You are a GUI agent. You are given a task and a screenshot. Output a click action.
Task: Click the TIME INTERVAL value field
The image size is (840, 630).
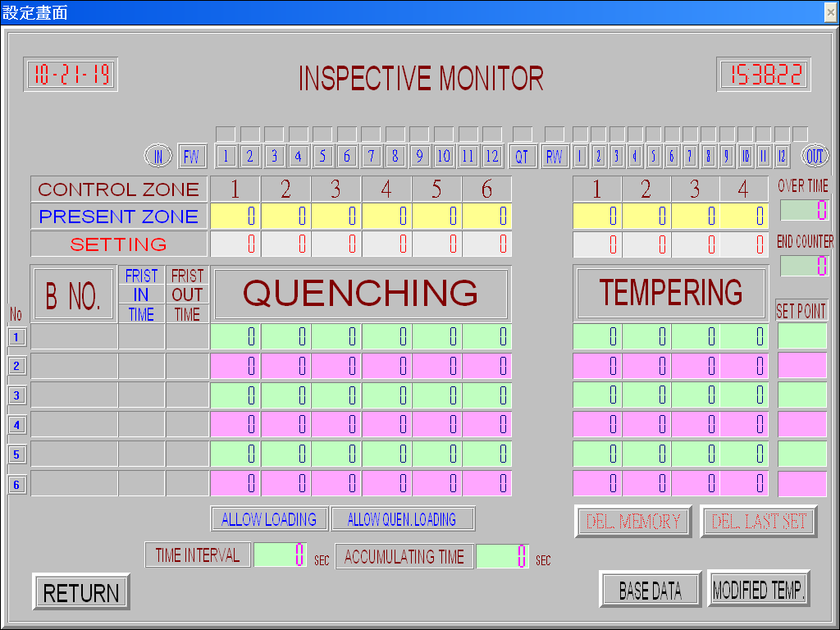(x=280, y=555)
